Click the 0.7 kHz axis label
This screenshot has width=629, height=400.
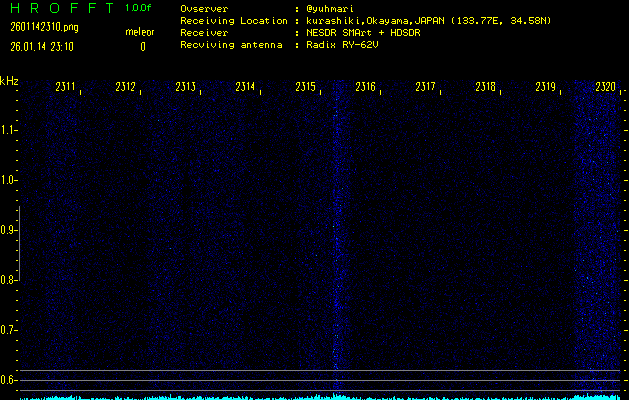(6, 330)
